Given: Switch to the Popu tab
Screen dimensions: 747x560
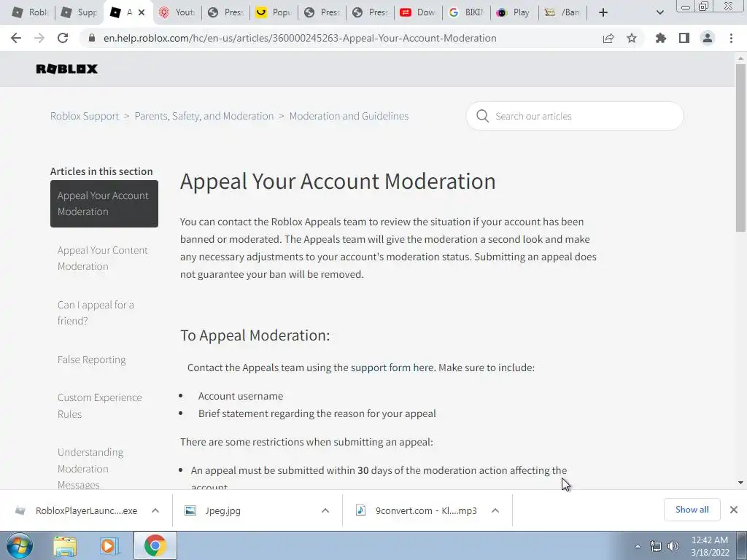Looking at the screenshot, I should tap(274, 12).
